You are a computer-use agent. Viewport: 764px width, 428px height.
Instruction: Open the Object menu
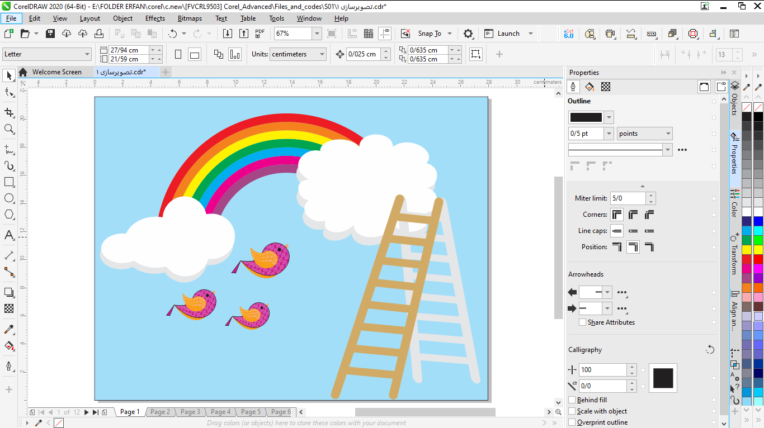coord(122,19)
